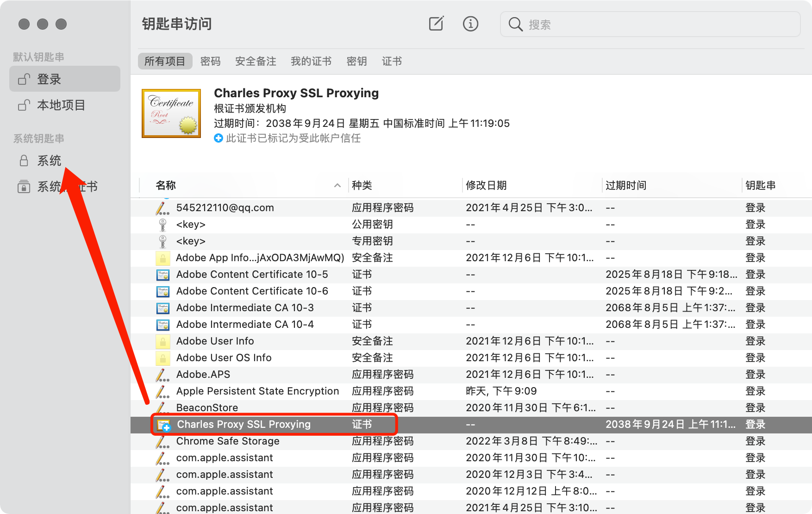This screenshot has height=514, width=812.
Task: Click the 专用密钥 kind cell
Action: pos(372,241)
